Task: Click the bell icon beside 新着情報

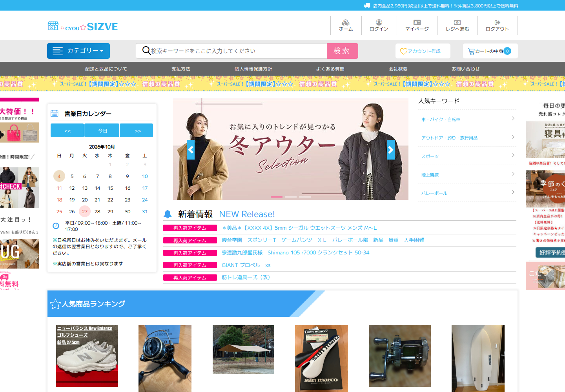Action: (168, 214)
